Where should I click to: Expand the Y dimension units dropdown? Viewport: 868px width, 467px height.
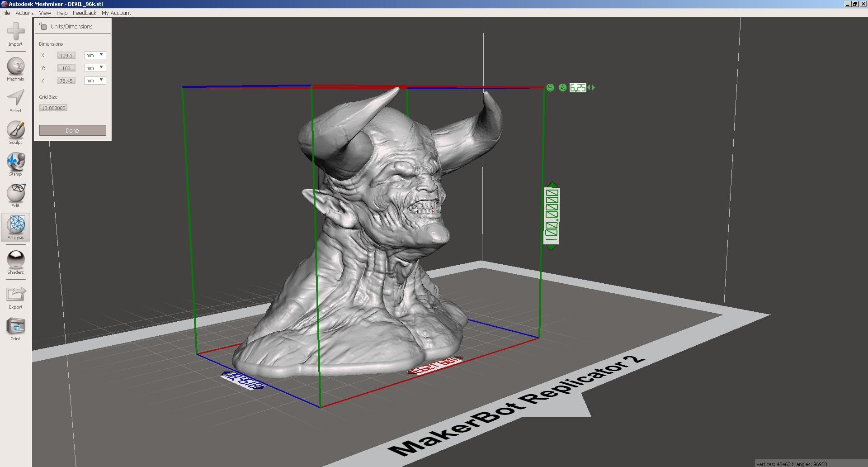pos(95,68)
